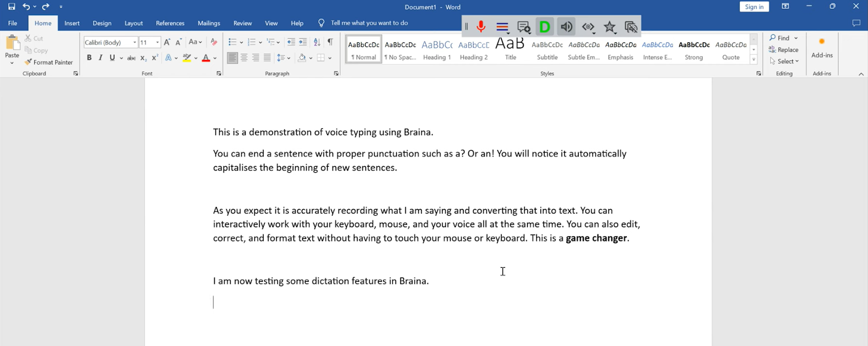Apply the yellow text highlight color

click(187, 58)
